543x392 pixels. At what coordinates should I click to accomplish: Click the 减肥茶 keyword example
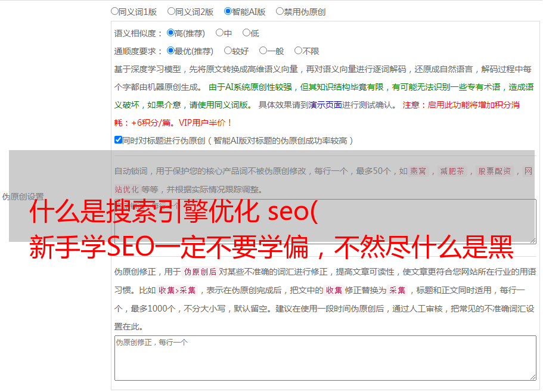pyautogui.click(x=452, y=171)
